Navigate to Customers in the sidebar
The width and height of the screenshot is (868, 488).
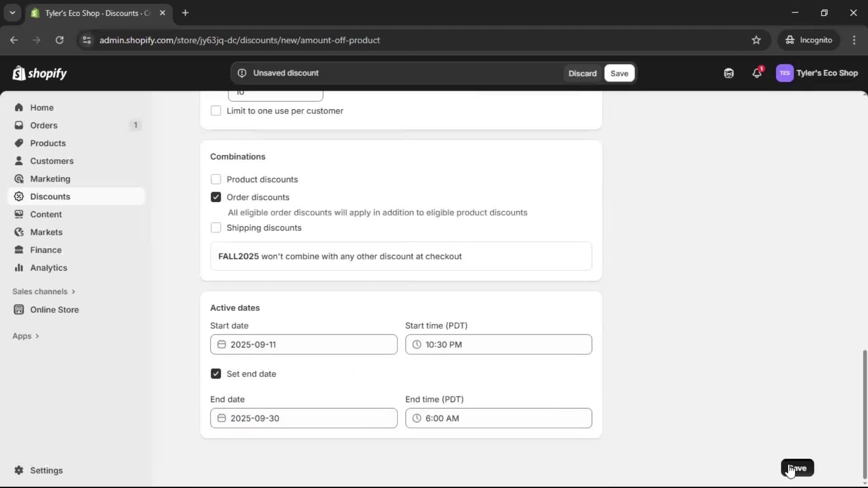pyautogui.click(x=52, y=161)
